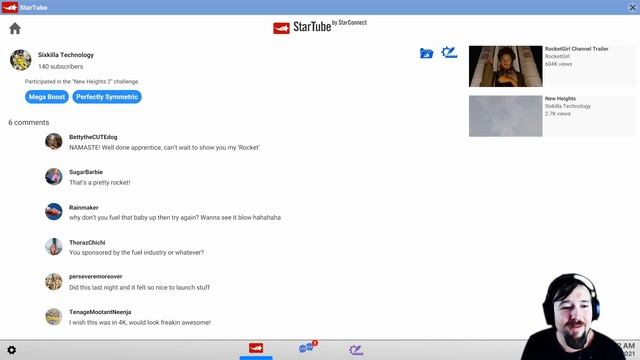Click comment 'why don't you fuel that baby'
640x360 pixels.
coord(175,218)
